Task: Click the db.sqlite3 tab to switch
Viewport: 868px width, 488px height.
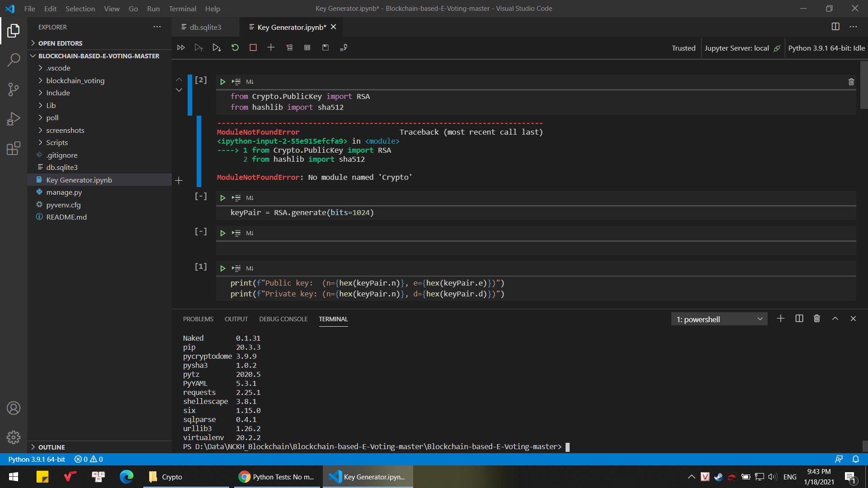Action: pos(204,27)
